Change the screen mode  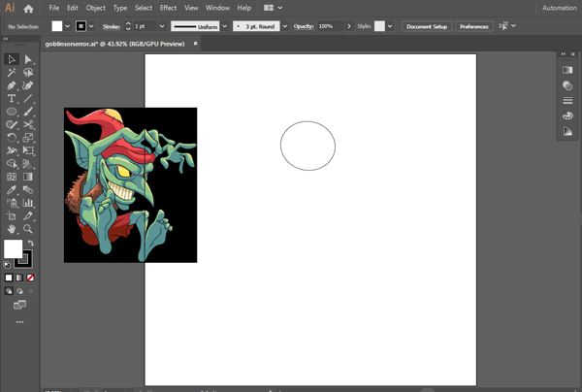[x=19, y=305]
